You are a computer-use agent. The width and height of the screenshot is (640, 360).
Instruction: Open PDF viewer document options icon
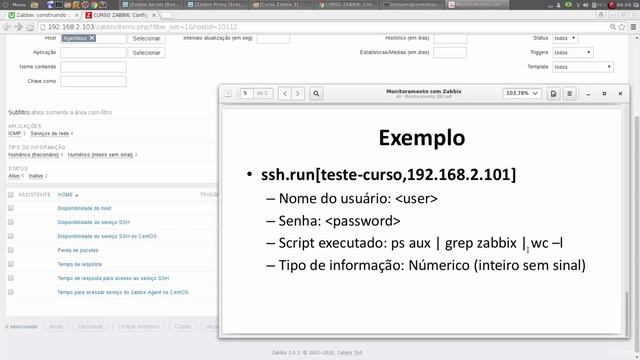pyautogui.click(x=553, y=93)
